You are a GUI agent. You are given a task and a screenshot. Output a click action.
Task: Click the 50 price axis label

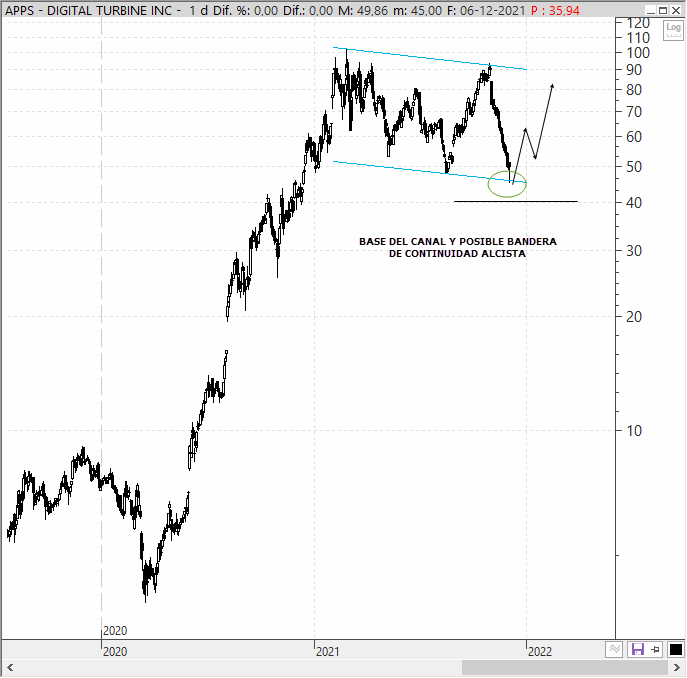[634, 167]
